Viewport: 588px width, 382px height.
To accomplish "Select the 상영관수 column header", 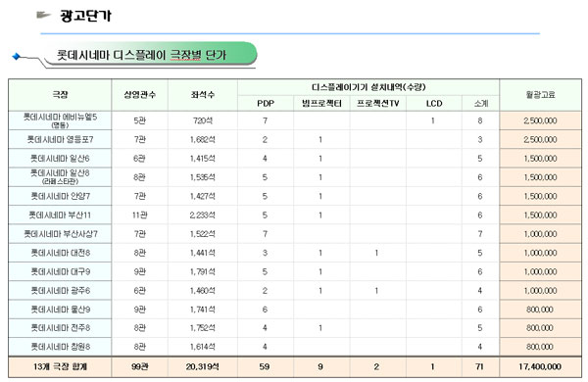I will [139, 95].
